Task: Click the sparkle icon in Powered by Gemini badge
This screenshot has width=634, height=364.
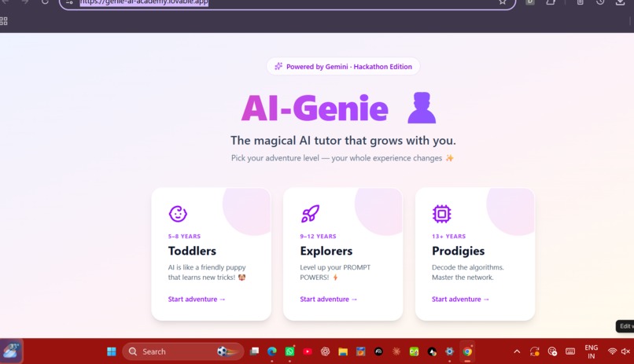Action: 278,66
